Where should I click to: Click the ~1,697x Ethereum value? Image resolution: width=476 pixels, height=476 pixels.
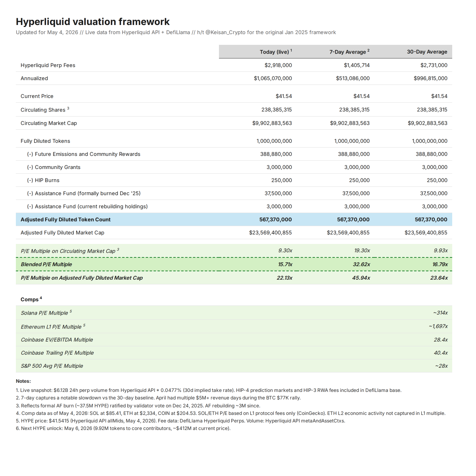click(438, 326)
